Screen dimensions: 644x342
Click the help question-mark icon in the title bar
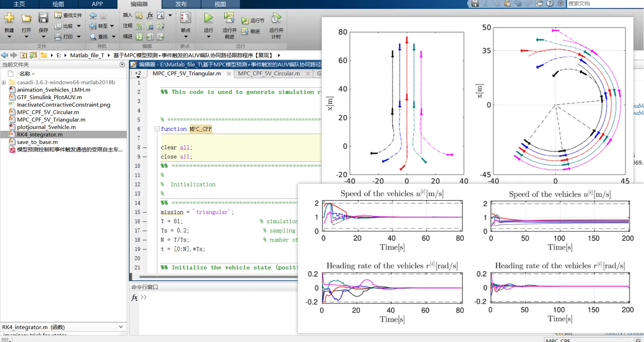(550, 3)
